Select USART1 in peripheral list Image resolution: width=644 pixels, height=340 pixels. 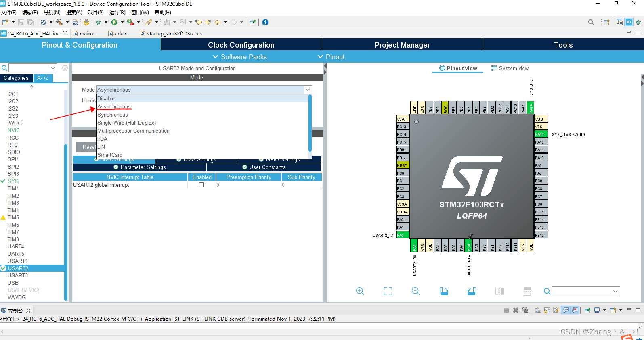(18, 261)
